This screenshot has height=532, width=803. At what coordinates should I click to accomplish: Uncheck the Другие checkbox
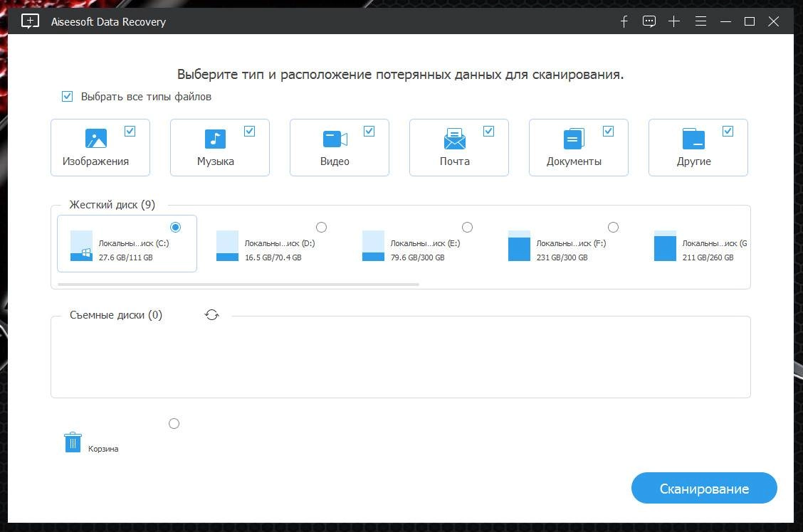point(728,132)
